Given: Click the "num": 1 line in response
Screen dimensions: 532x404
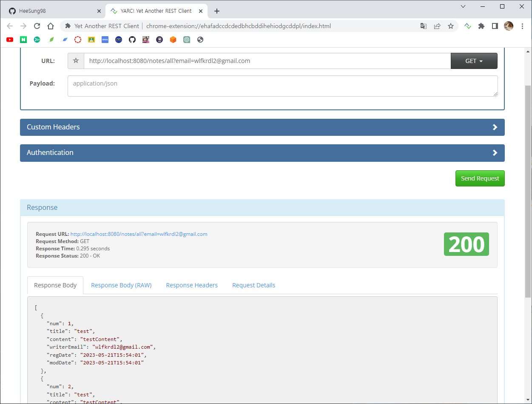Looking at the screenshot, I should point(60,324).
